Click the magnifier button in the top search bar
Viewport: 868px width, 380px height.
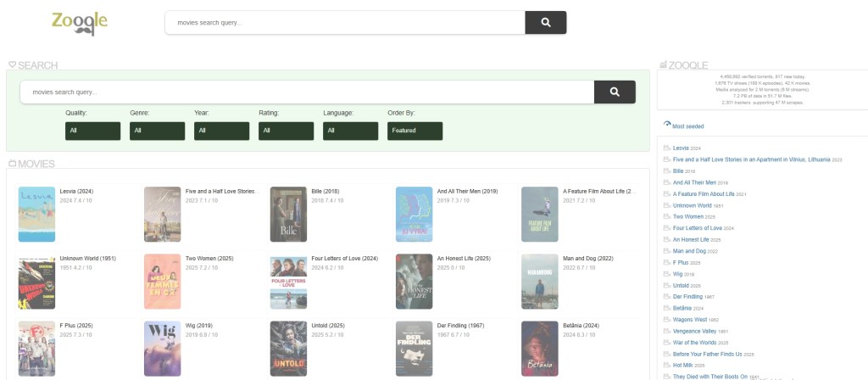coord(545,23)
